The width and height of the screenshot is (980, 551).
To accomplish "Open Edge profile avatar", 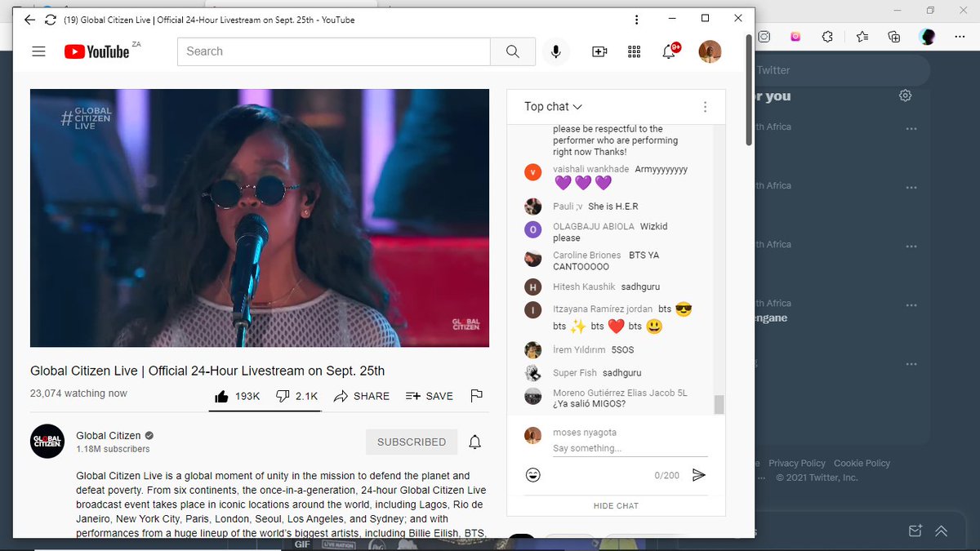I will click(927, 37).
